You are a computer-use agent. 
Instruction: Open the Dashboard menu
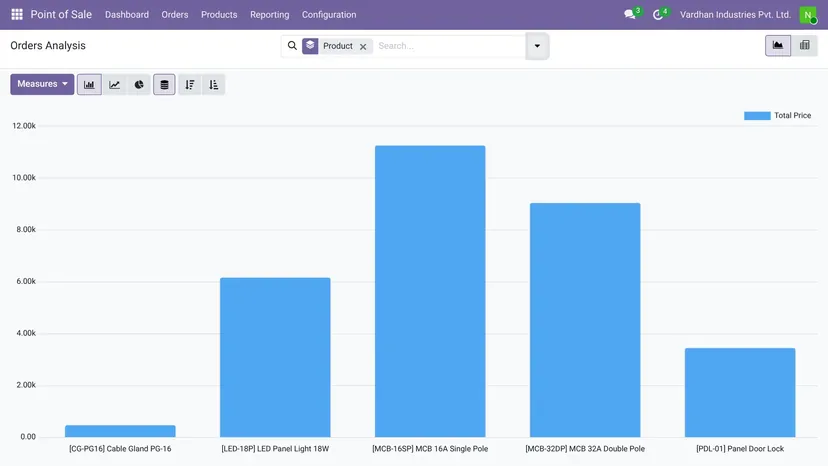[127, 15]
